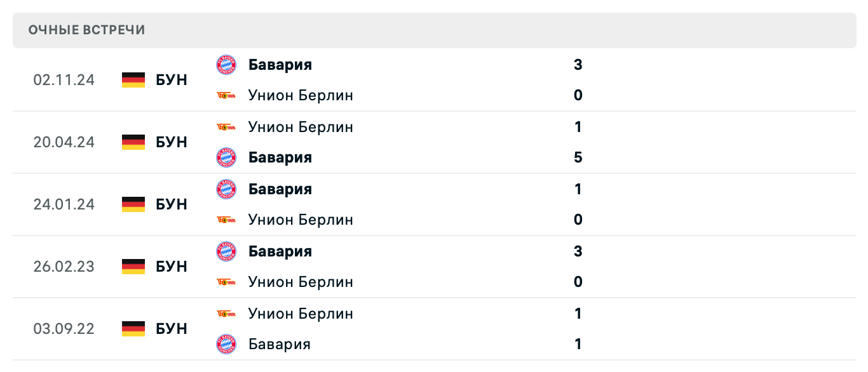This screenshot has width=868, height=372.
Task: Click Union Berlin logo in 02.11.24 match
Action: (x=226, y=95)
